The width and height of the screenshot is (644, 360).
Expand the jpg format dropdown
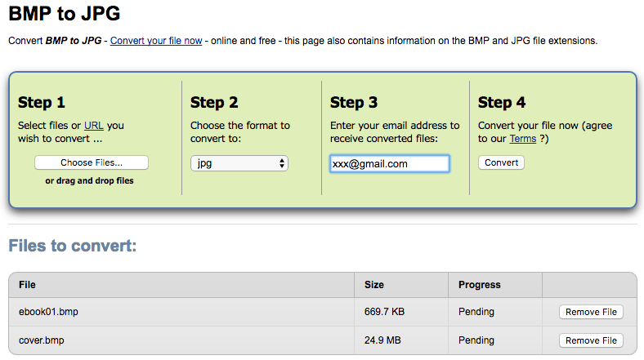pos(239,163)
